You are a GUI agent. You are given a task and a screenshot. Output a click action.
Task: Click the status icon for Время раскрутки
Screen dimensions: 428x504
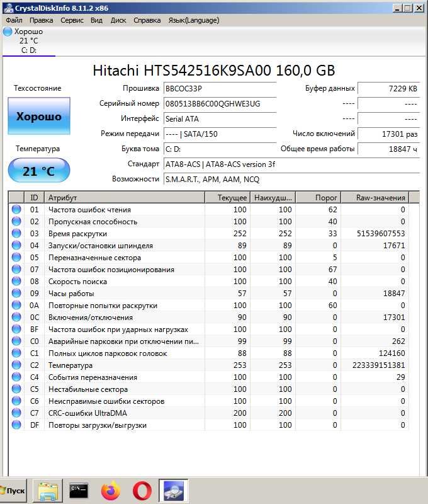pyautogui.click(x=16, y=233)
